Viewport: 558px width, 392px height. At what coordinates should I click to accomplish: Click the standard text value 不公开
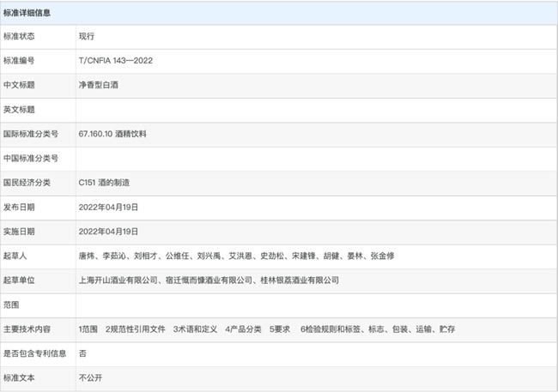click(x=90, y=378)
